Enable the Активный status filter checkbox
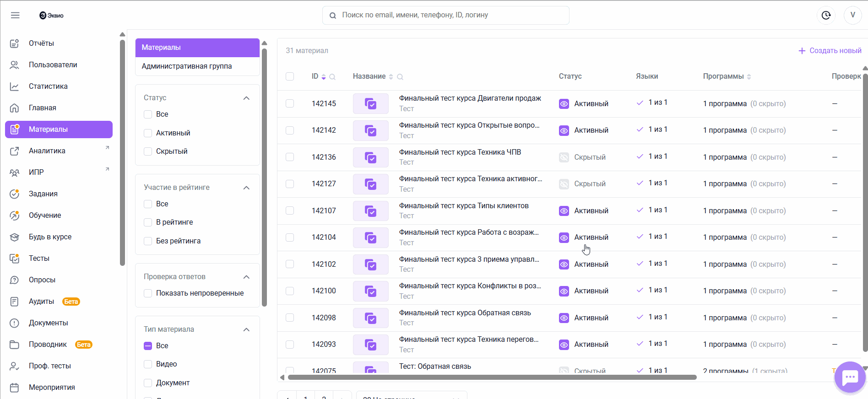 coord(148,133)
